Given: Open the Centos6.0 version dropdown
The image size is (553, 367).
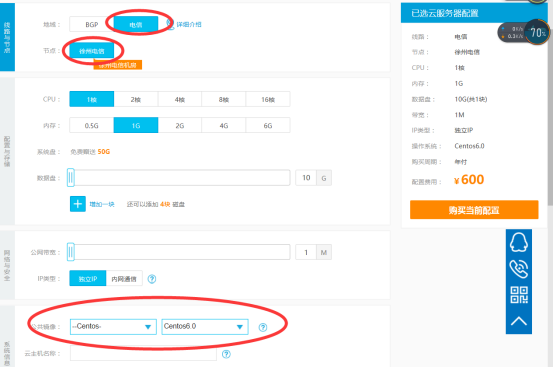Looking at the screenshot, I should coord(205,326).
